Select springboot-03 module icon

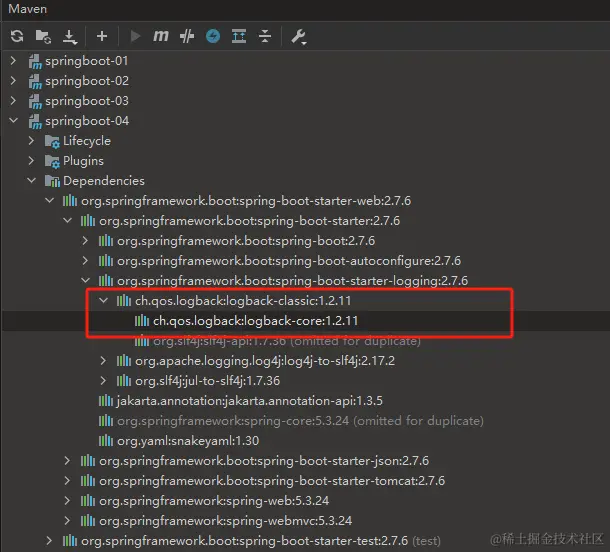[35, 102]
